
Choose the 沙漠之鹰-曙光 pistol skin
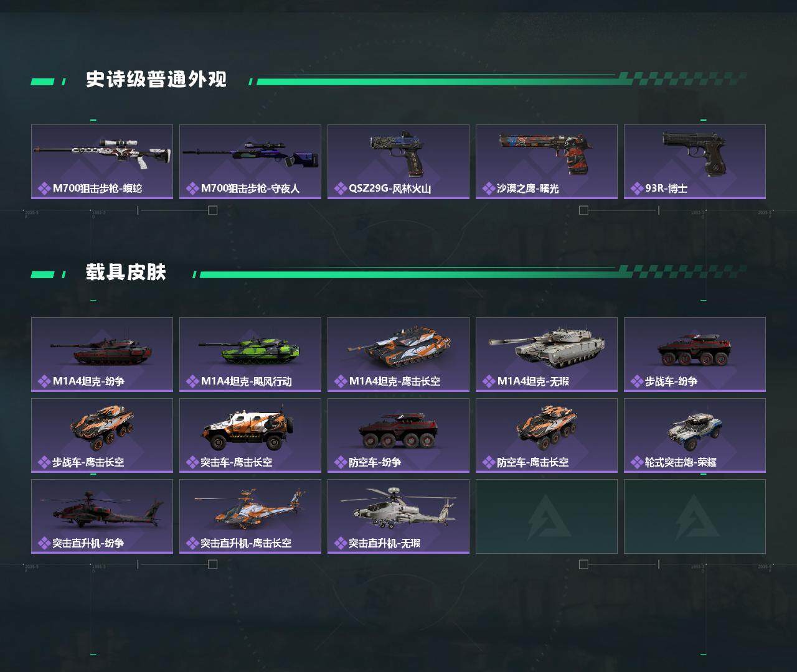(547, 162)
